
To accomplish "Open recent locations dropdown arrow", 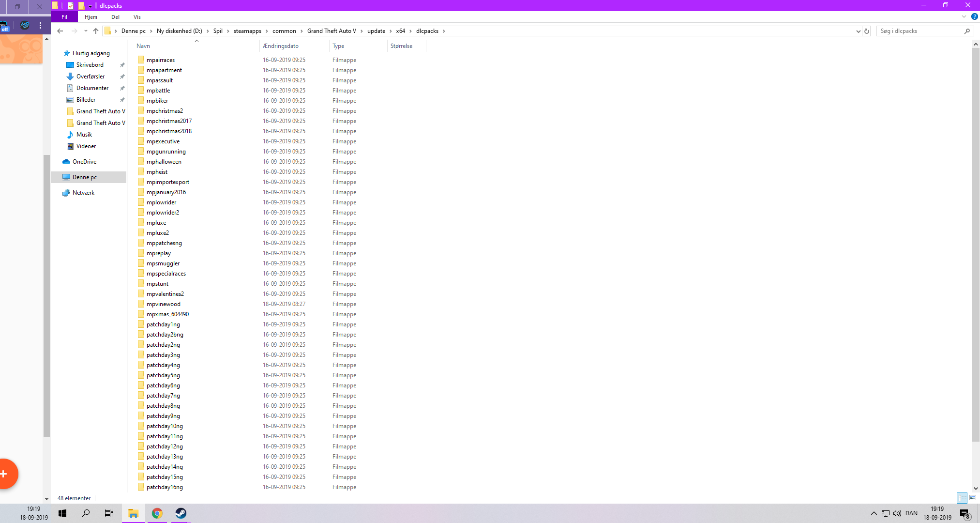I will (86, 31).
